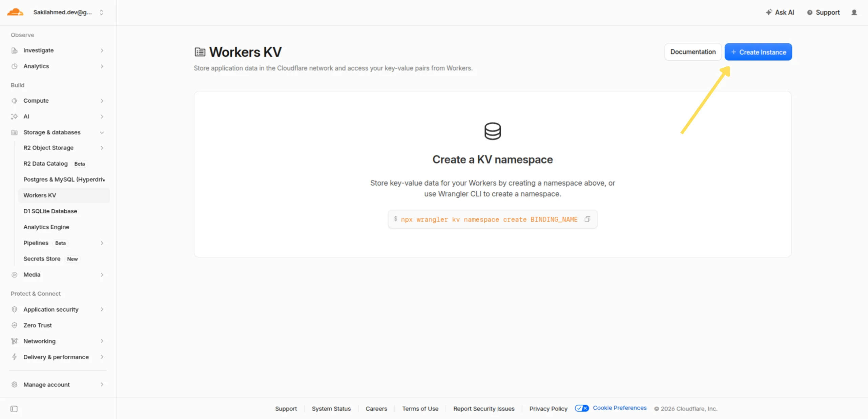Click the Zero Trust icon
Viewport: 868px width, 419px height.
pos(14,325)
